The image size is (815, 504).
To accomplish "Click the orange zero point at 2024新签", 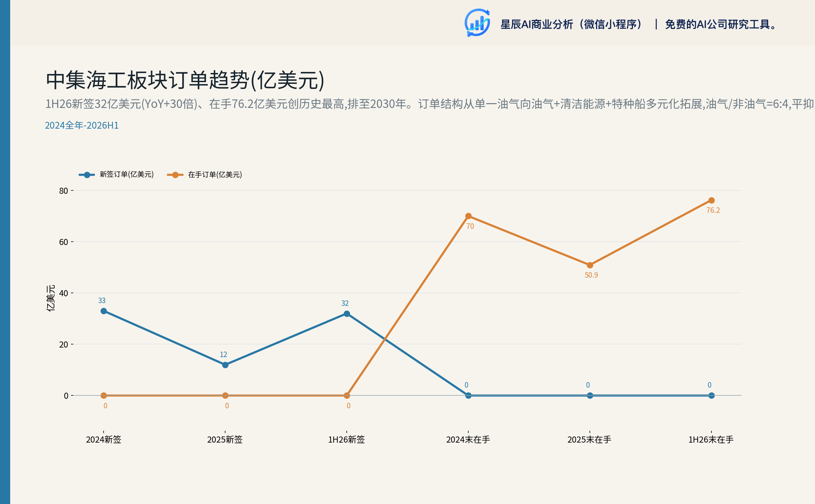I will tap(104, 395).
